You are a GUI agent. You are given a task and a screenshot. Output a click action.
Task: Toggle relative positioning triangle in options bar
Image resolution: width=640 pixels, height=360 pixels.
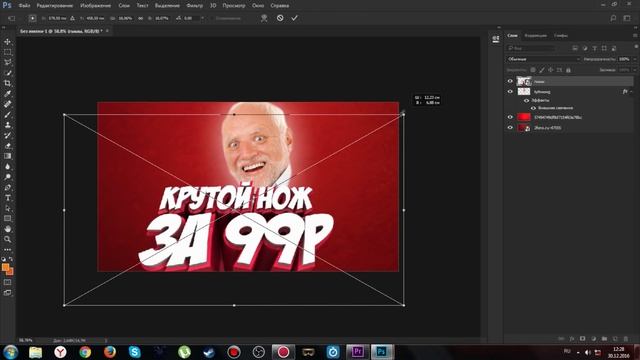pos(72,18)
